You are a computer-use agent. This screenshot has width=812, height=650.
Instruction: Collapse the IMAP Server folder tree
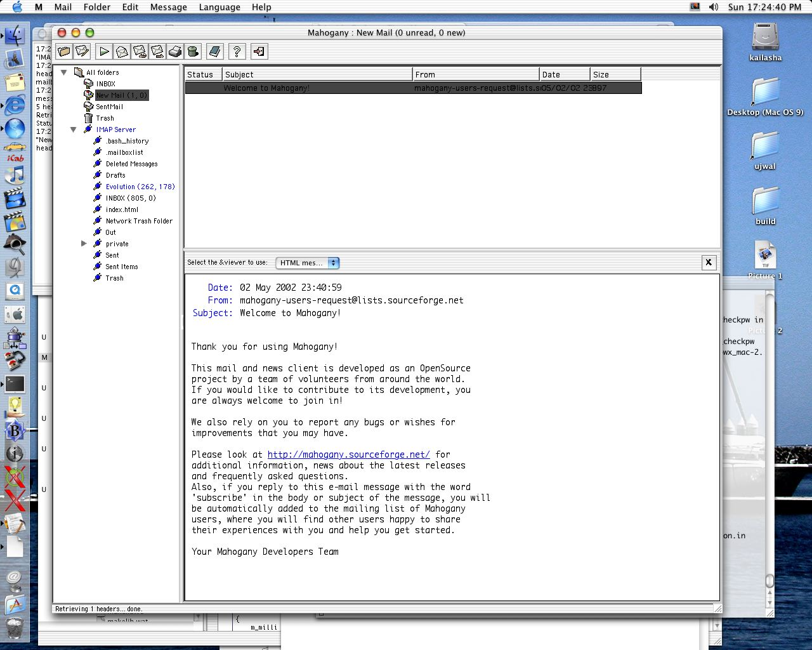point(74,129)
